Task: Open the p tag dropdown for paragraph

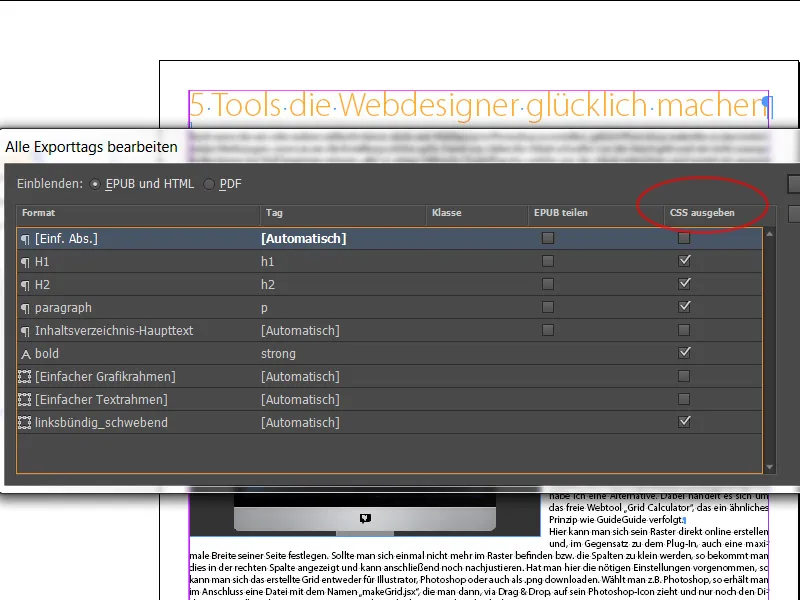Action: 264,308
